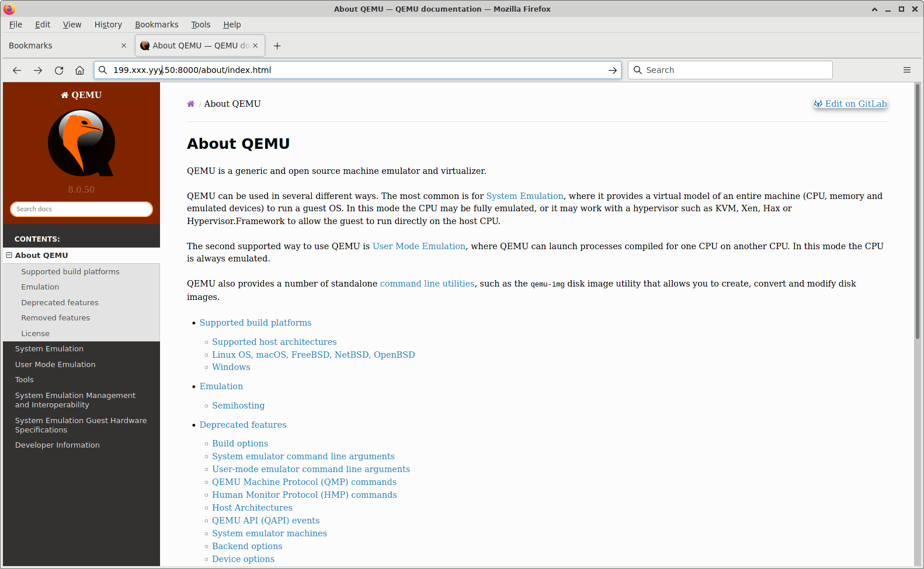Screen dimensions: 924x569
Task: Open QEMU Machine Protocol (QMP) commands
Action: [x=304, y=482]
